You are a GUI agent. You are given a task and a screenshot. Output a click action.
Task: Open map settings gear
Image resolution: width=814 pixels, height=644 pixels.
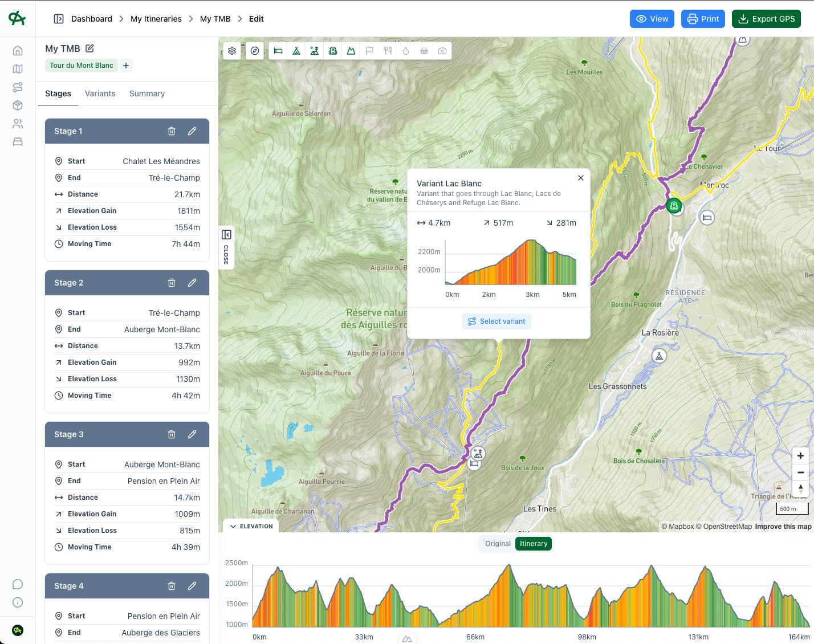point(232,51)
